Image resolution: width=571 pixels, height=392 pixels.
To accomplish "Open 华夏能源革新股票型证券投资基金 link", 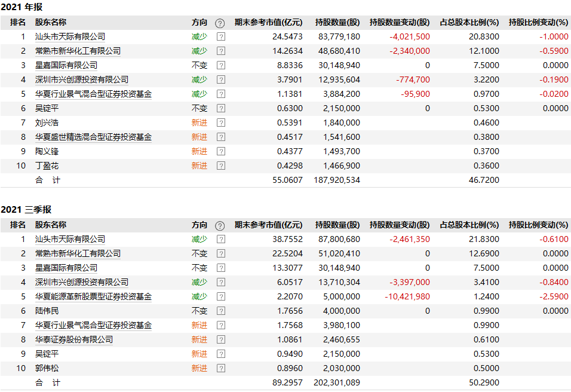I will pyautogui.click(x=93, y=296).
